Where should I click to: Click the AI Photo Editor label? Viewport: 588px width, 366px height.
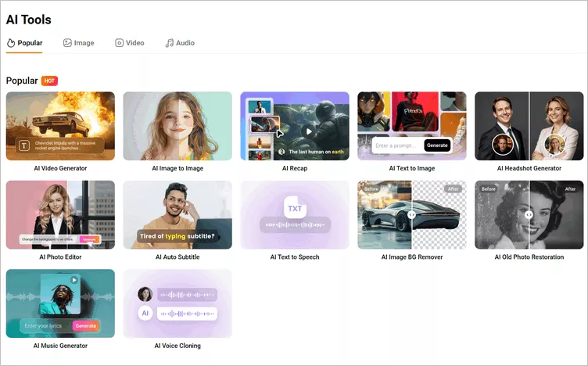[x=60, y=257]
